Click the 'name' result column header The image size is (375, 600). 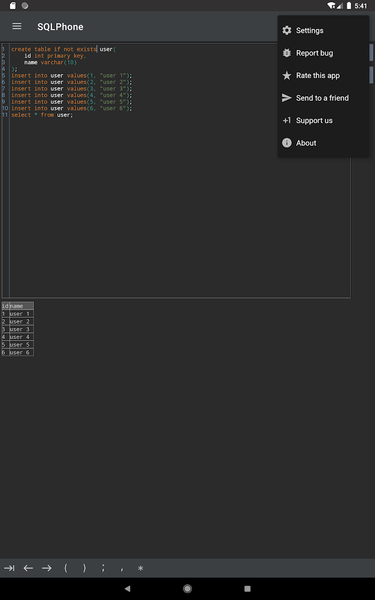point(21,306)
